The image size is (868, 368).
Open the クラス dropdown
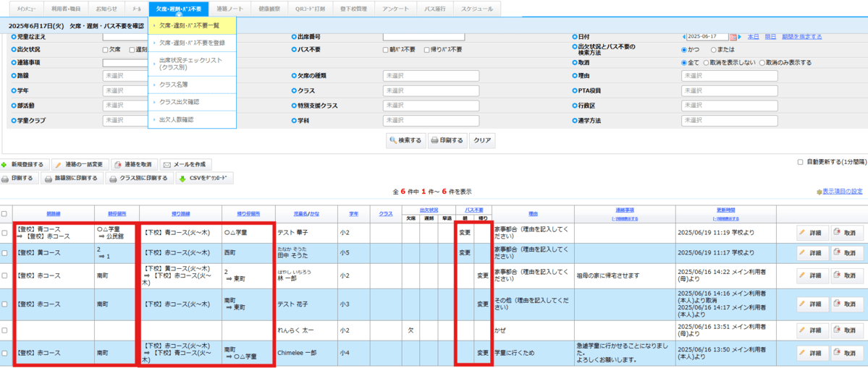[x=431, y=91]
